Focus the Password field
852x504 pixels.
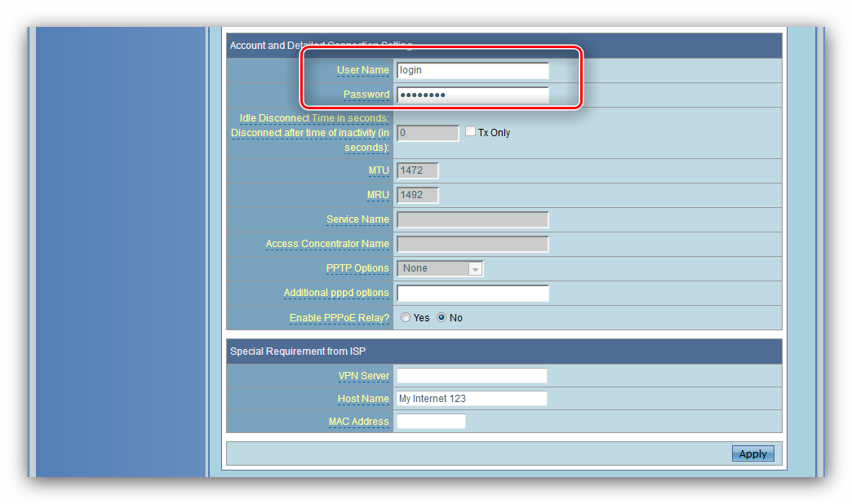pyautogui.click(x=472, y=95)
